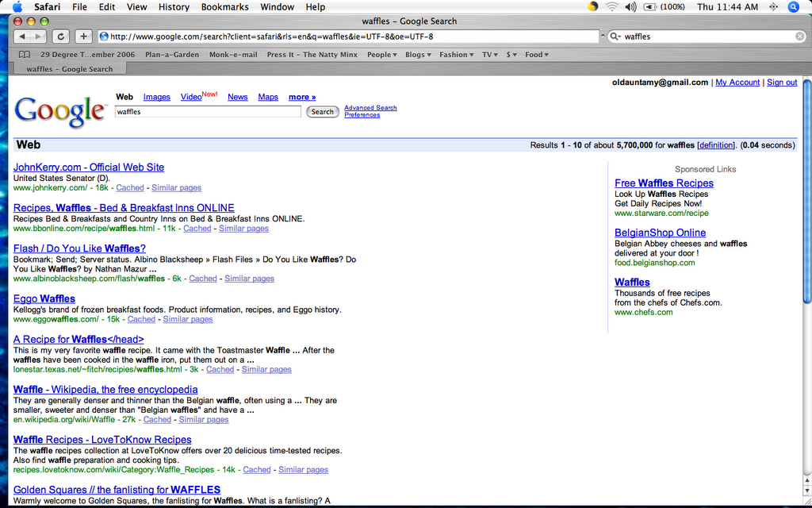This screenshot has width=812, height=508.
Task: Click the Google Search button
Action: point(322,111)
